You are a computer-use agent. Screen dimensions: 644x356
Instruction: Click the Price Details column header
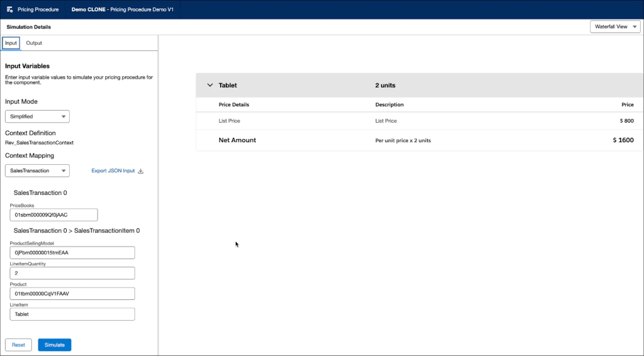[234, 104]
